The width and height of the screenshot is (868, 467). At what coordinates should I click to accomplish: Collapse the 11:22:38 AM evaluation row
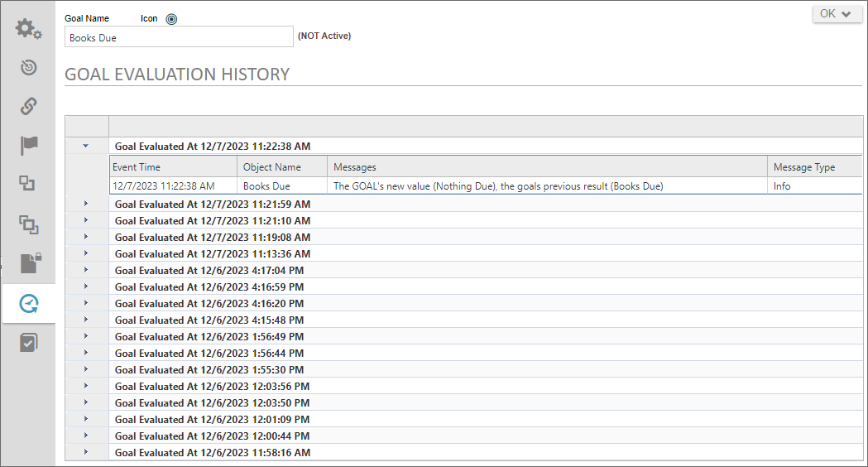click(86, 146)
